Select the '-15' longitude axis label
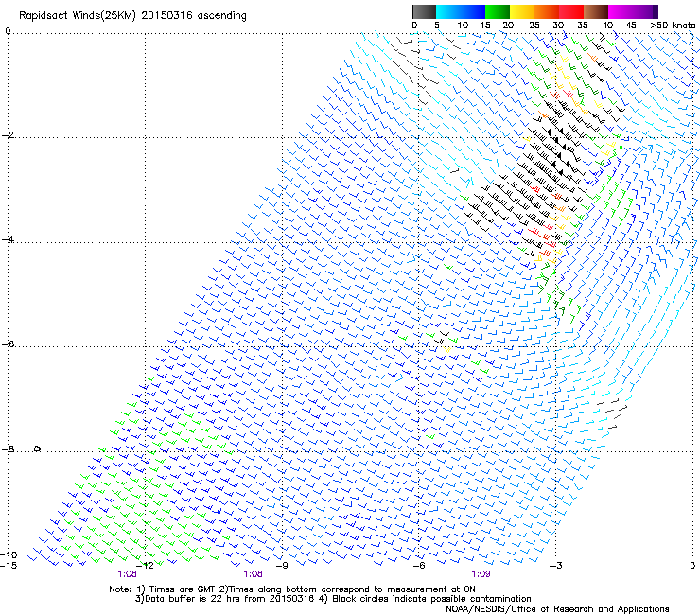This screenshot has width=700, height=615. pos(9,566)
